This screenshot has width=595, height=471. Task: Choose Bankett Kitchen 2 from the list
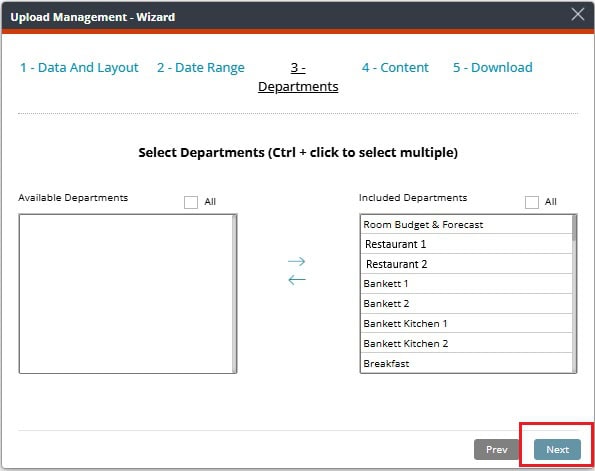[x=466, y=343]
